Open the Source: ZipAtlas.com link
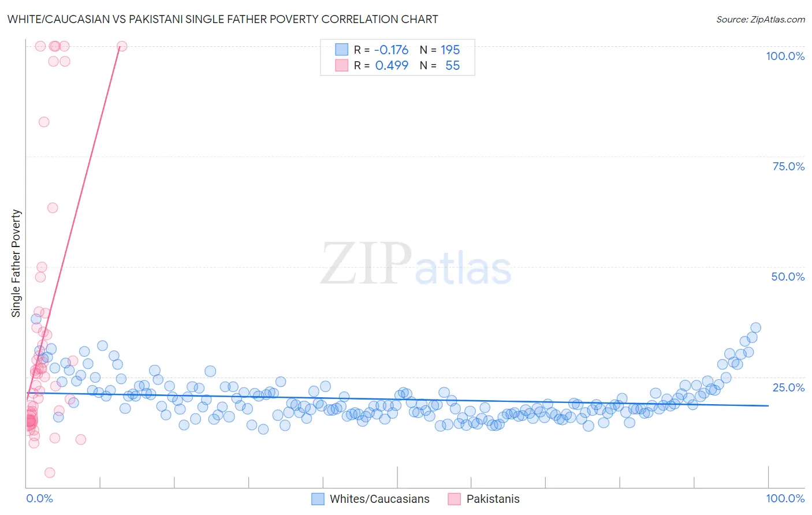 pyautogui.click(x=761, y=19)
